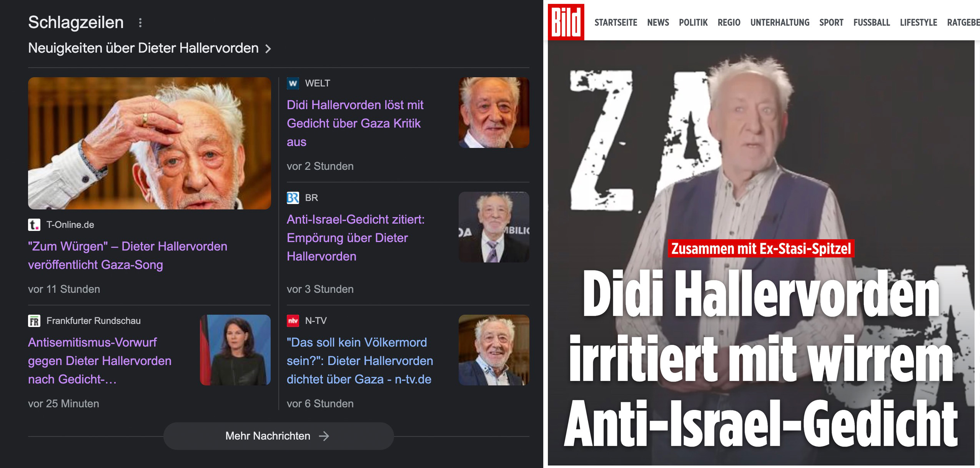Open the Bild logo homepage
Viewport: 980px width, 468px height.
(566, 22)
